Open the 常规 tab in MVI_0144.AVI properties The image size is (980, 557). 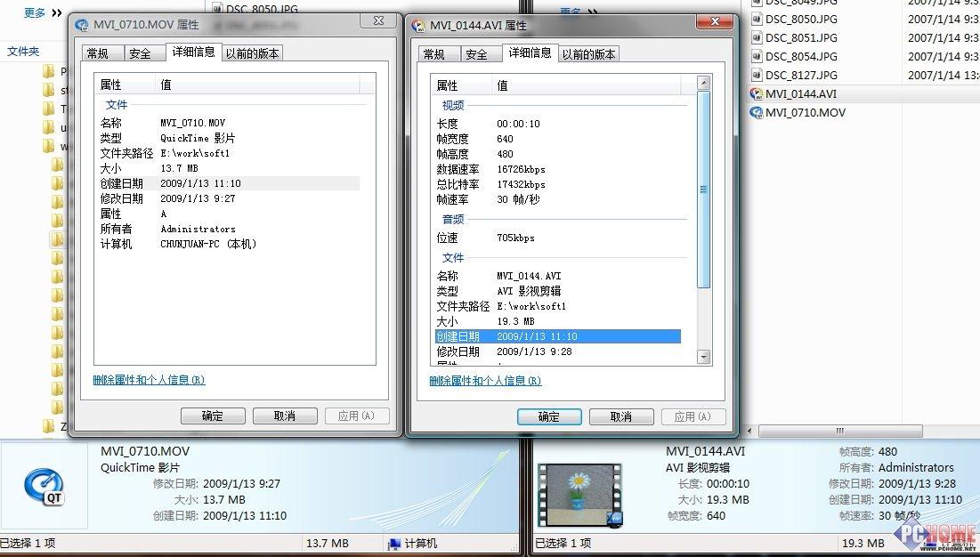pos(440,54)
